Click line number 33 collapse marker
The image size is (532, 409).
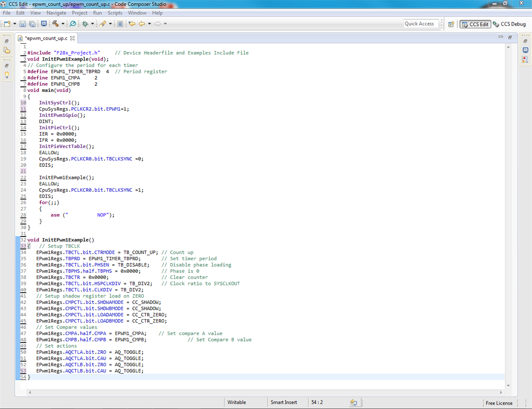23,246
